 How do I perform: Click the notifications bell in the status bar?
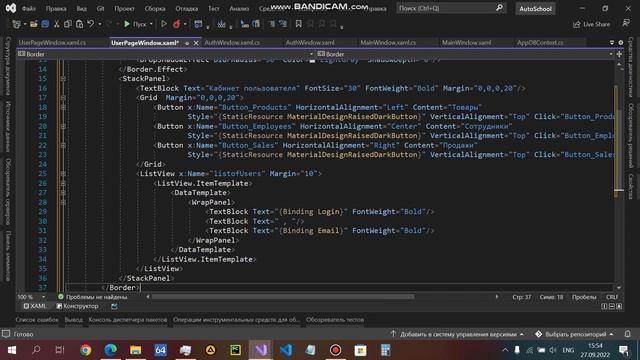click(628, 334)
